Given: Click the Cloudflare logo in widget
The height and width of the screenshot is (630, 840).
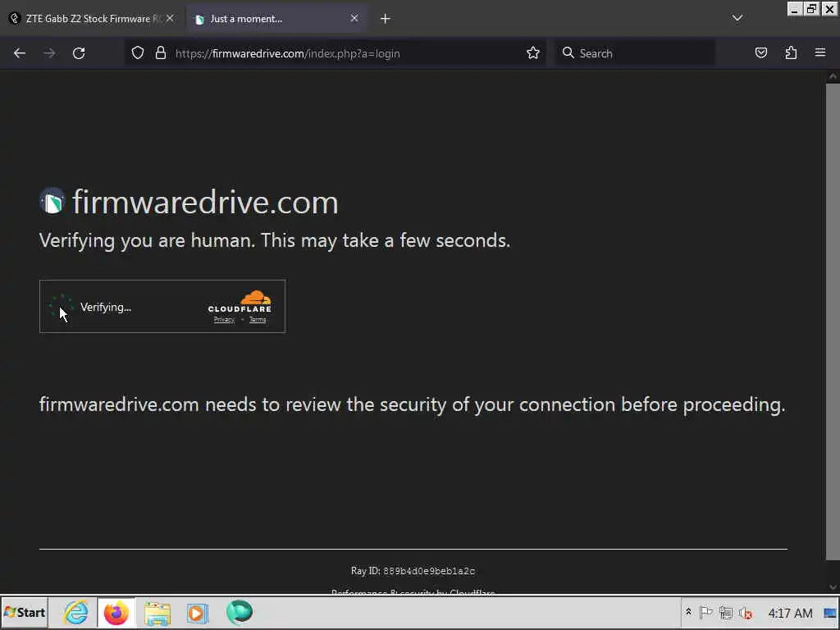Looking at the screenshot, I should tap(240, 302).
